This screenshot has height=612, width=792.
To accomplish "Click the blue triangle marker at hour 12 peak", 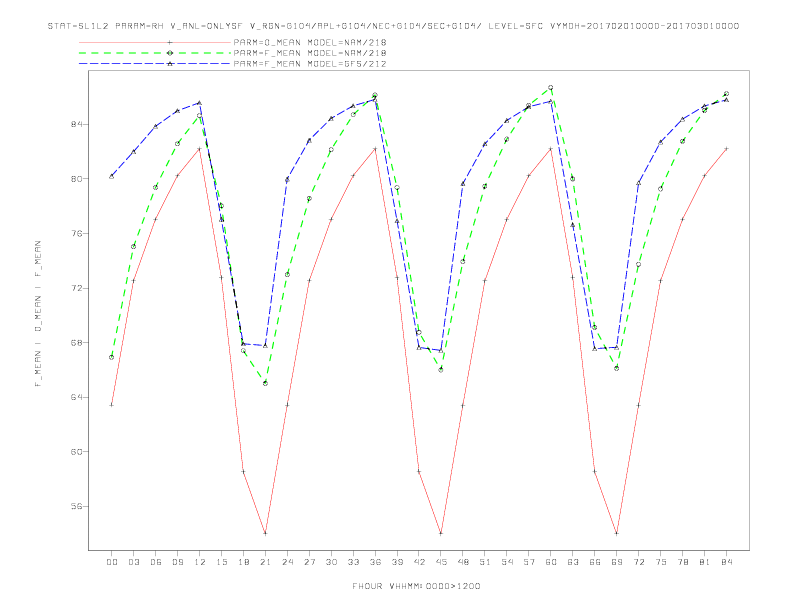I will click(200, 103).
